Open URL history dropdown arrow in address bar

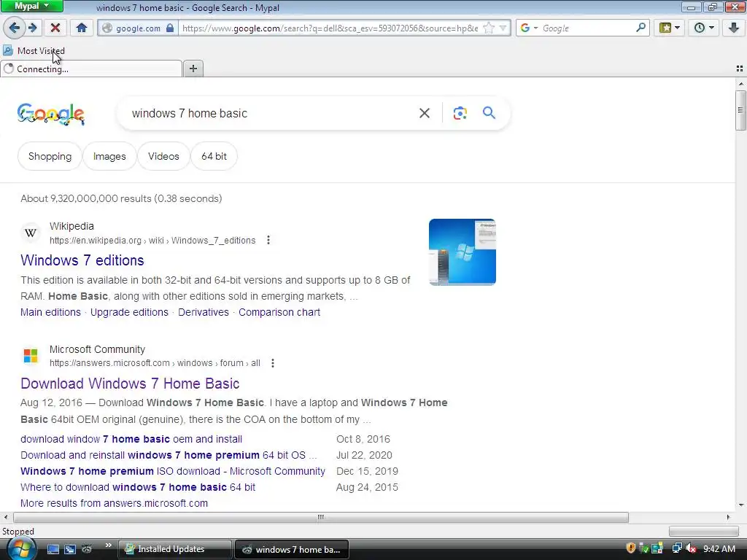click(503, 28)
